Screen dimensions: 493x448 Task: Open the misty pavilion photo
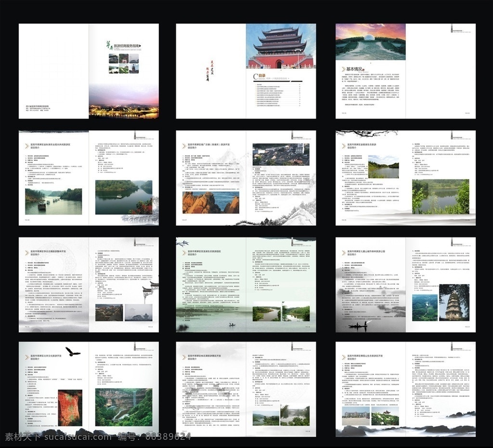pyautogui.click(x=139, y=313)
